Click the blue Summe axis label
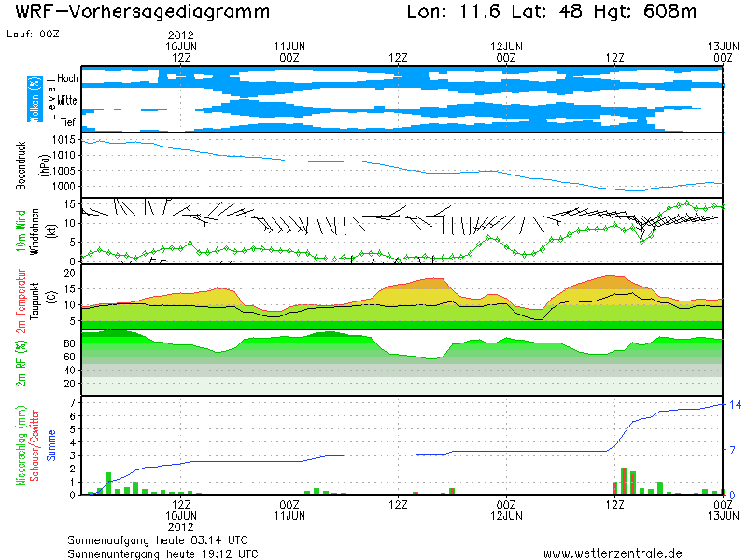The height and width of the screenshot is (560, 747). pos(51,446)
